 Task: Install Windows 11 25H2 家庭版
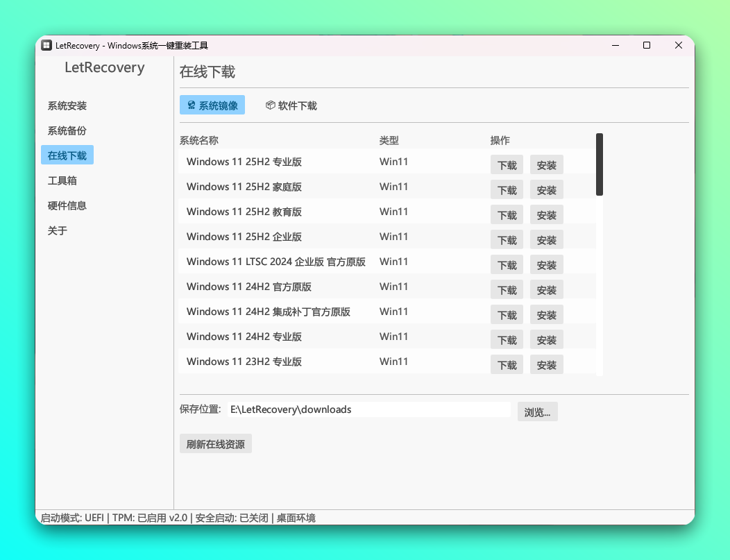(x=546, y=189)
